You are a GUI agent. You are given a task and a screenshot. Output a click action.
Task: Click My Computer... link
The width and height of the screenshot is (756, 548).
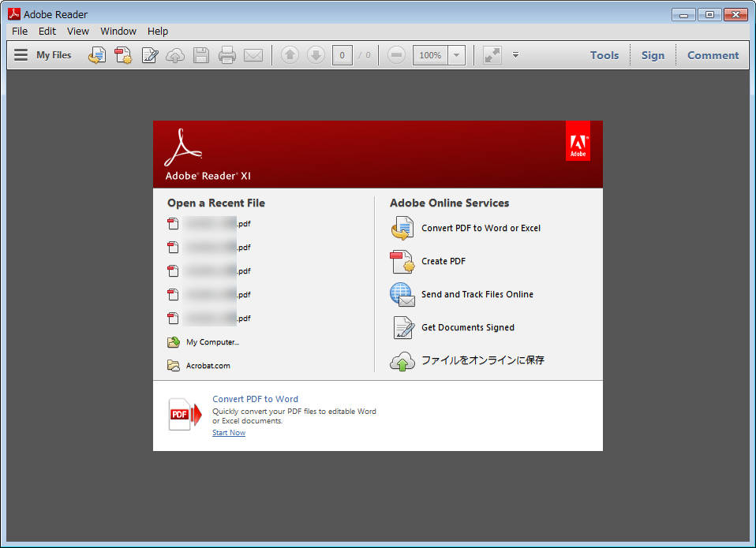click(212, 342)
